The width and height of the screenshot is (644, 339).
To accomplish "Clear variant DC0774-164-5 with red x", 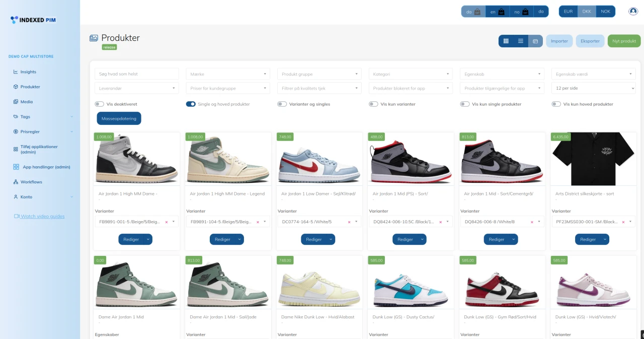I will click(349, 222).
